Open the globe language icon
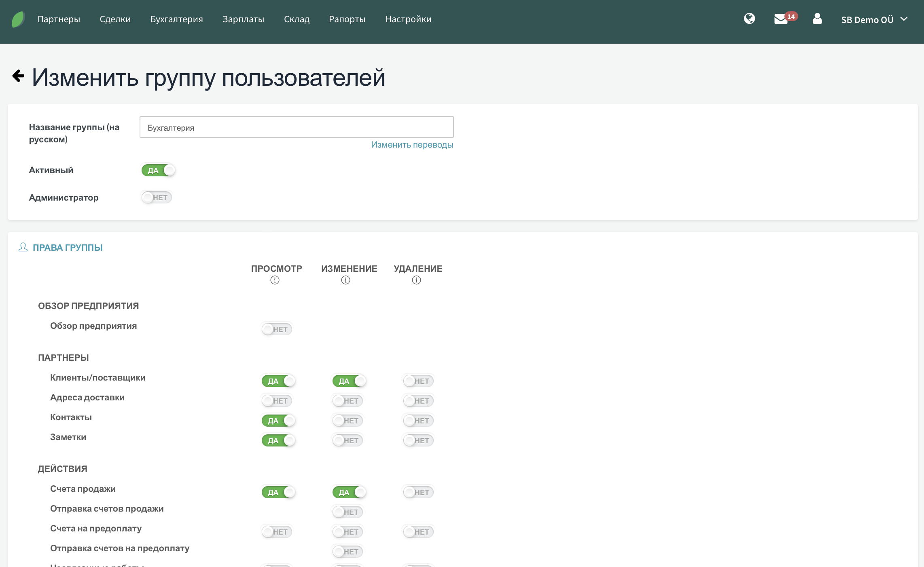Image resolution: width=924 pixels, height=567 pixels. [749, 19]
